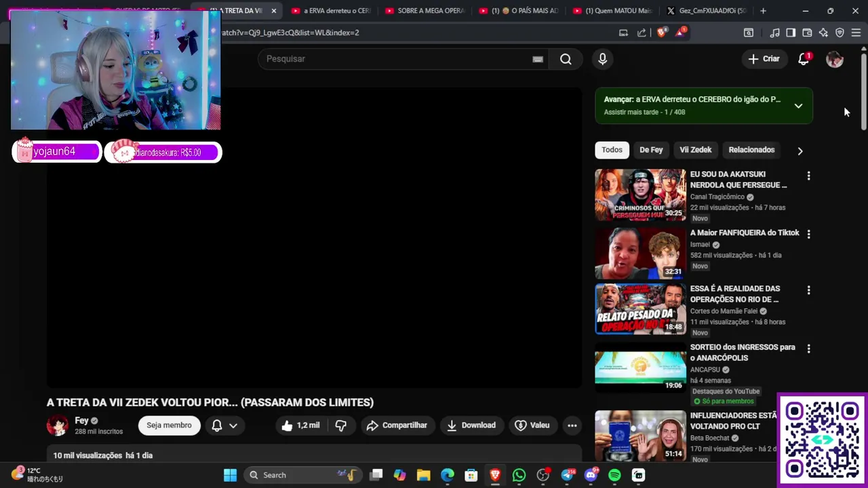868x488 pixels.
Task: Expand the playlist panel chevron
Action: click(798, 106)
